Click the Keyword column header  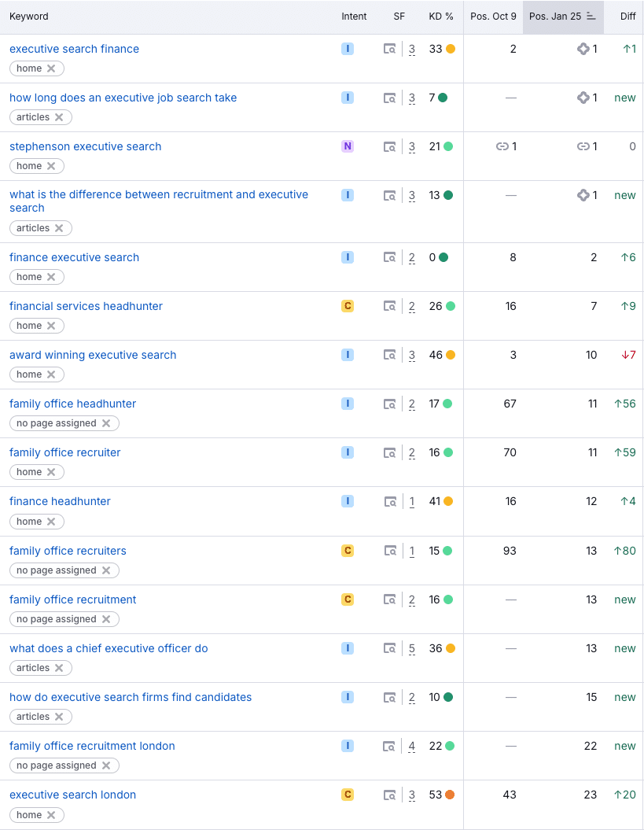coord(29,17)
